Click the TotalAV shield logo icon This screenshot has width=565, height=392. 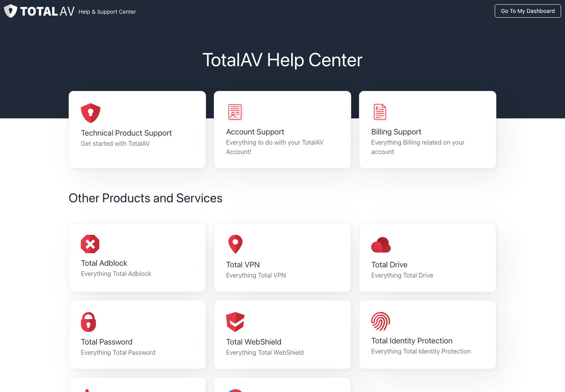tap(11, 11)
